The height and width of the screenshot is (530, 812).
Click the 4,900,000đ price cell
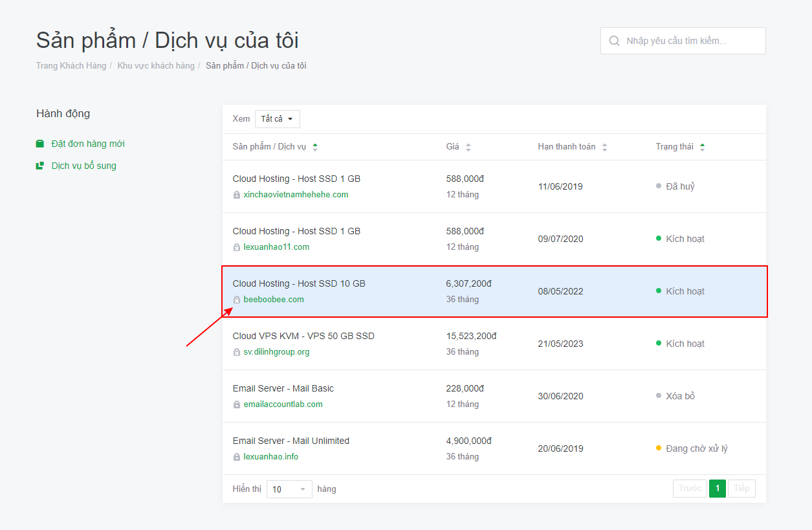(469, 441)
